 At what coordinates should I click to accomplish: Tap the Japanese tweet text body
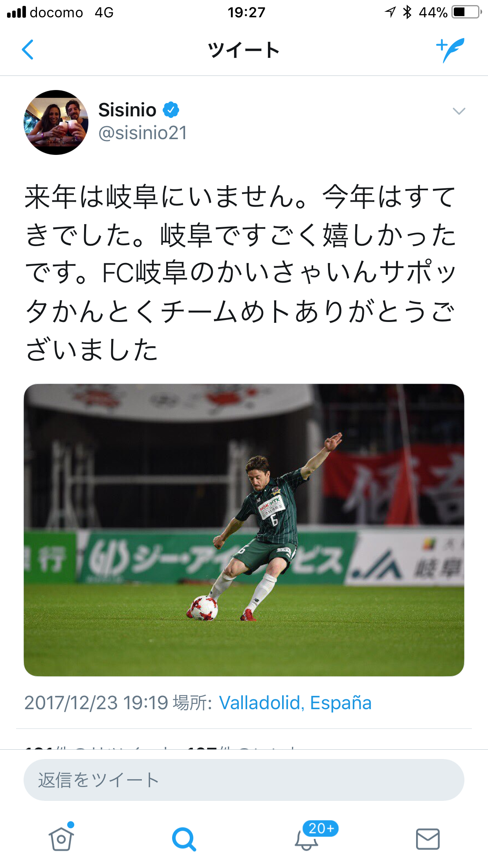pyautogui.click(x=240, y=272)
